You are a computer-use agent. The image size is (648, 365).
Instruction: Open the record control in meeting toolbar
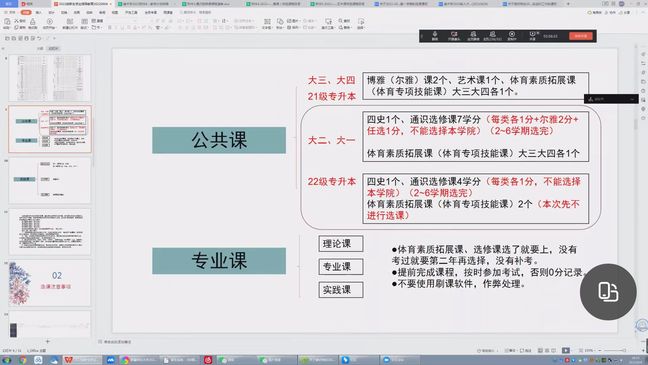point(512,36)
